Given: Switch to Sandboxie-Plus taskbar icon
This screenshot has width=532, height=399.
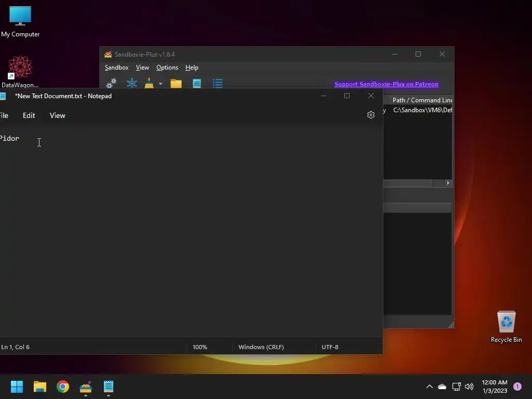Looking at the screenshot, I should click(x=86, y=387).
